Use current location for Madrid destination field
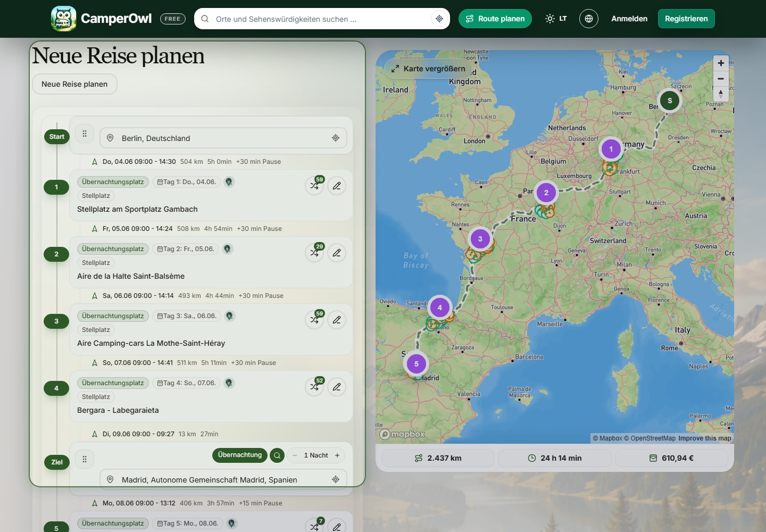The width and height of the screenshot is (766, 532). [336, 479]
